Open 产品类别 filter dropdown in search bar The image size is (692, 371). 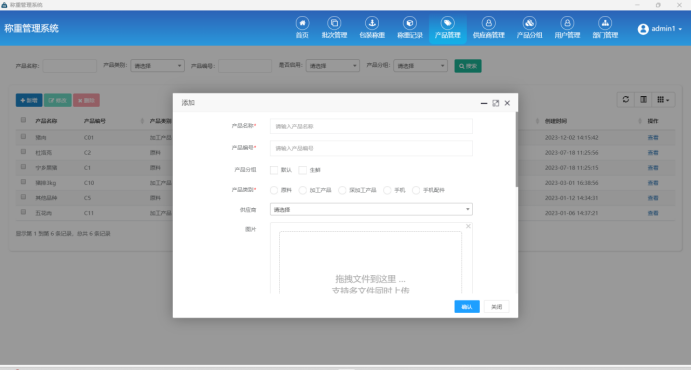tap(158, 66)
